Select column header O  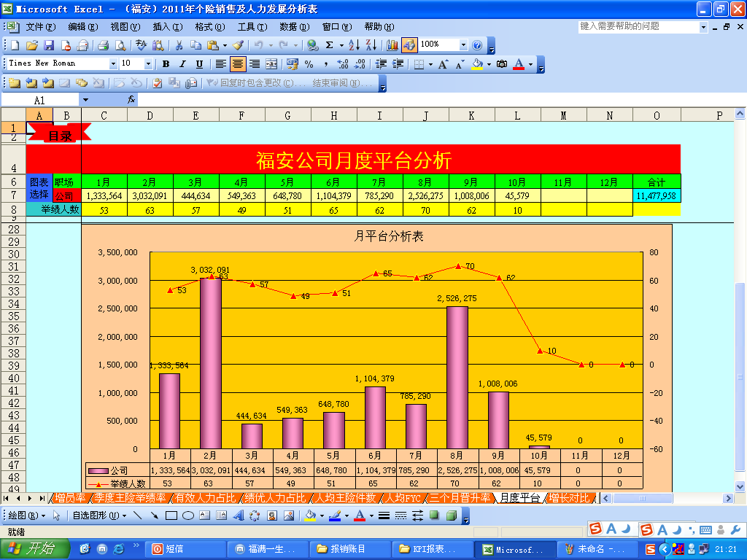pos(657,115)
